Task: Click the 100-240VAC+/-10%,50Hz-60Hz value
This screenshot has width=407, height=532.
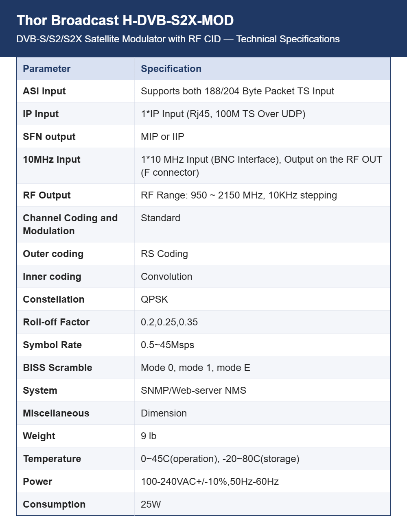Action: (x=210, y=482)
